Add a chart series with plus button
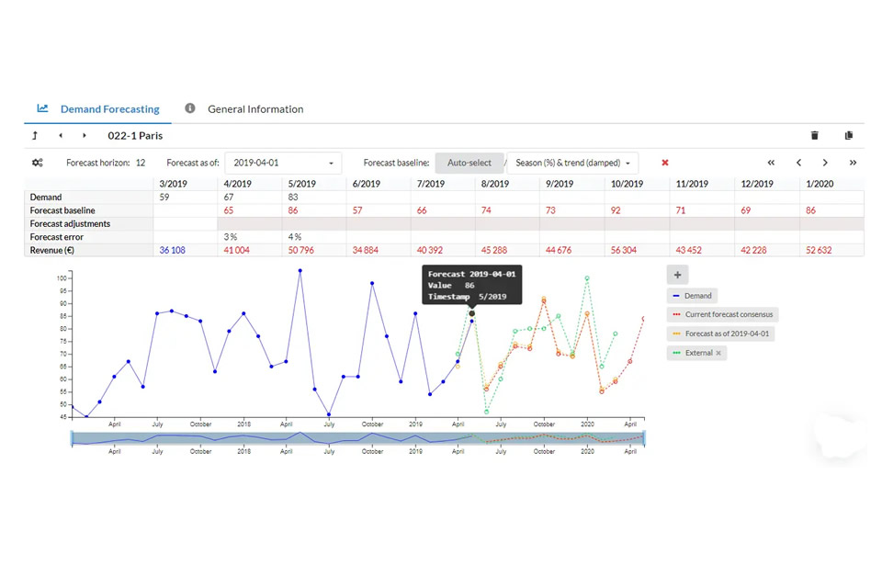Viewport: 882px width, 588px height. [677, 274]
